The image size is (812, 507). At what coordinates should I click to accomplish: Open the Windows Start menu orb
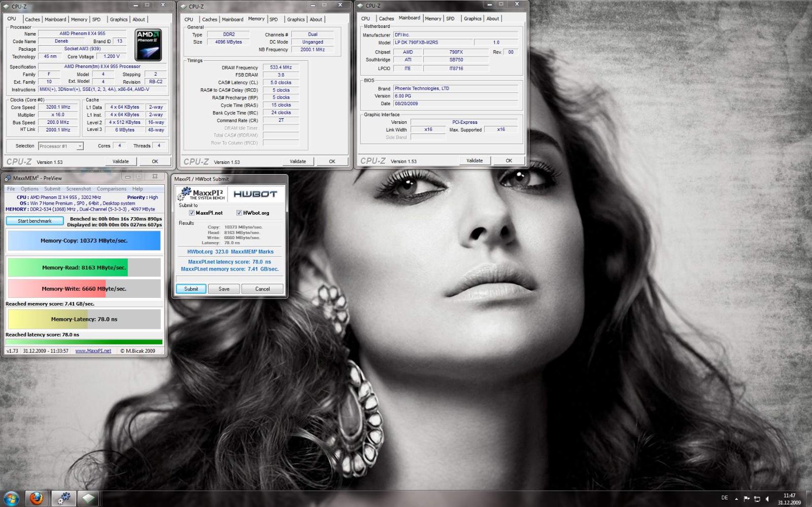[x=11, y=498]
